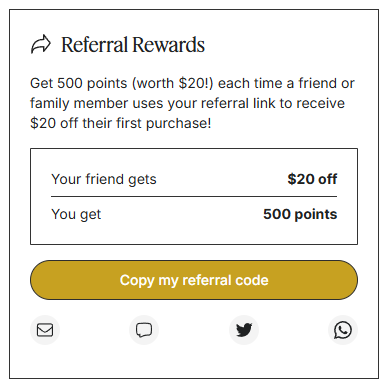Select the referral description paragraph

[x=192, y=103]
